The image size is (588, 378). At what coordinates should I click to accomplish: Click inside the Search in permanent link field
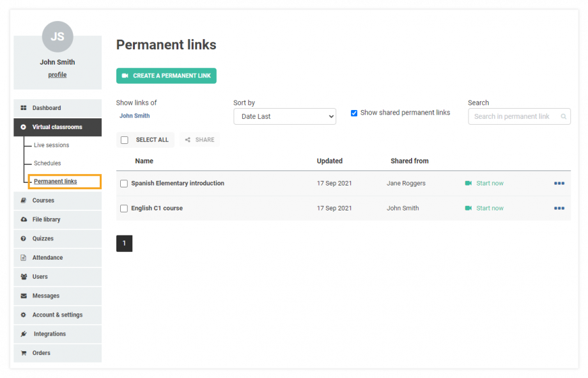[514, 116]
